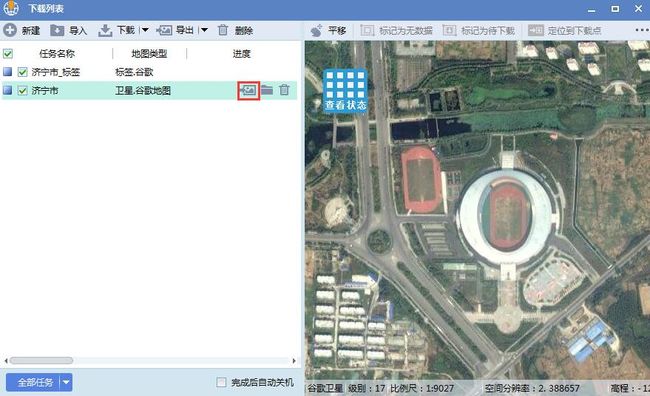The image size is (650, 396).
Task: Click the 地图类型 column header
Action: click(149, 53)
